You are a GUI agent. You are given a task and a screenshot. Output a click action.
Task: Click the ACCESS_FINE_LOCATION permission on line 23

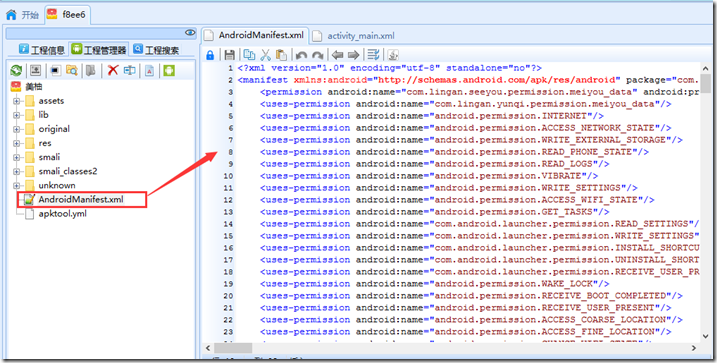[466, 332]
